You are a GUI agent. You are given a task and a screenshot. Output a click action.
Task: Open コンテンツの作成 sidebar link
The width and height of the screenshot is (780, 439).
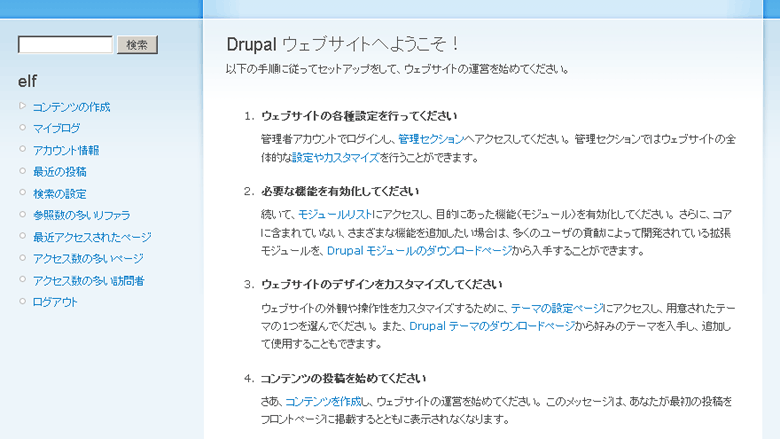tap(72, 107)
